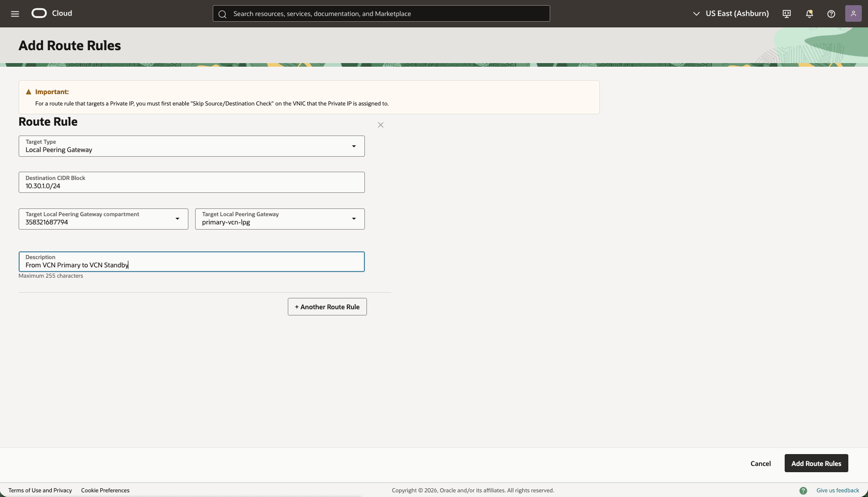This screenshot has width=868, height=497.
Task: Click the feedback help icon near Give us feedback
Action: point(804,490)
